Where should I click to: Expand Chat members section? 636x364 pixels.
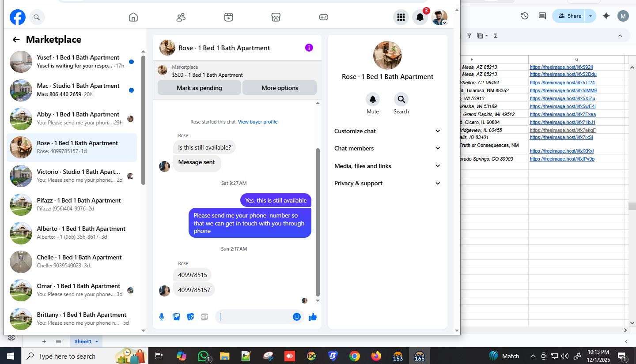tap(387, 148)
